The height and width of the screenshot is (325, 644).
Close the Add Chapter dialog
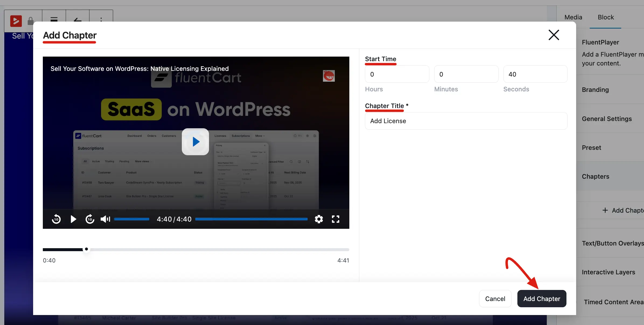coord(554,35)
